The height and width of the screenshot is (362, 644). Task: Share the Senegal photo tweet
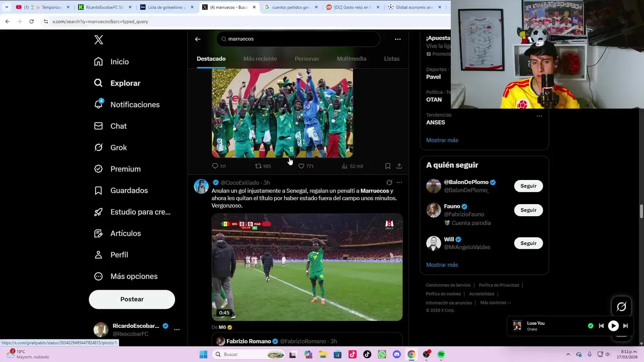[x=399, y=166]
